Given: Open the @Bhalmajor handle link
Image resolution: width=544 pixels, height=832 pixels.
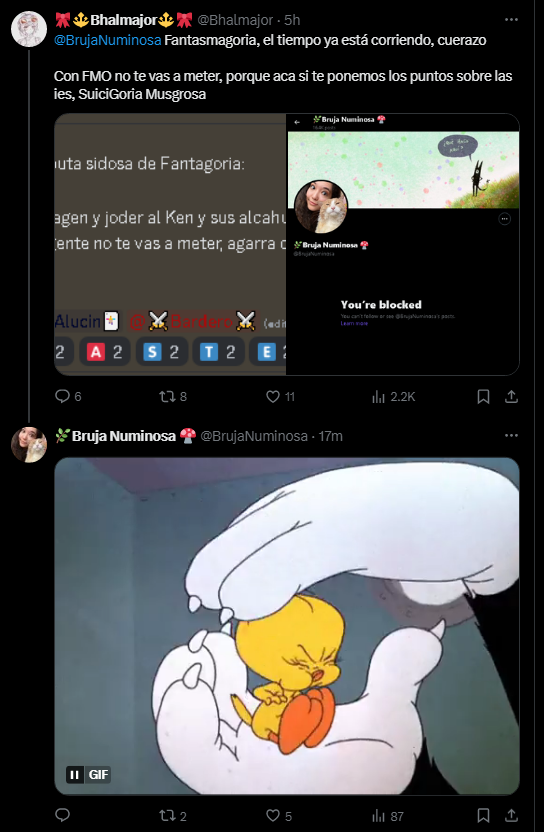Looking at the screenshot, I should click(235, 20).
